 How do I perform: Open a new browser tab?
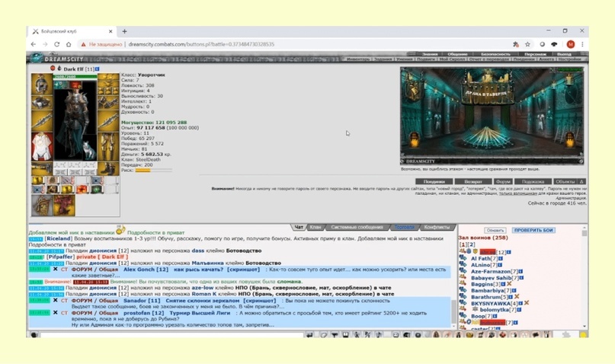[x=124, y=31]
